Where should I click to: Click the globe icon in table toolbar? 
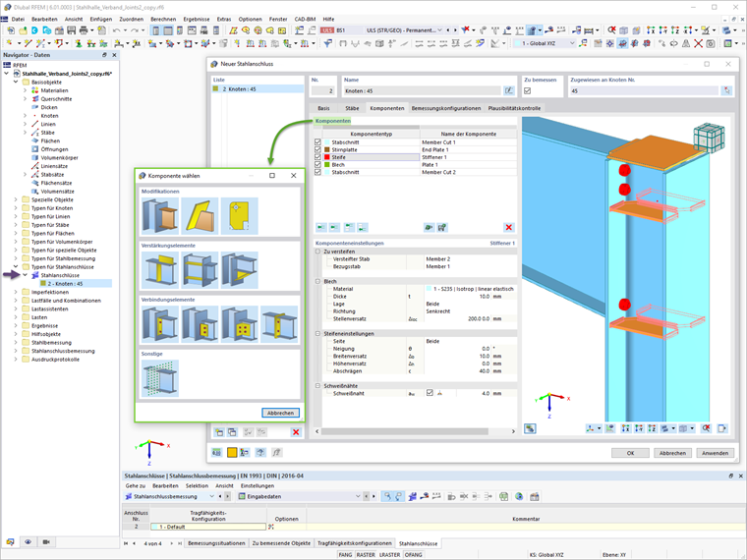pos(519,496)
